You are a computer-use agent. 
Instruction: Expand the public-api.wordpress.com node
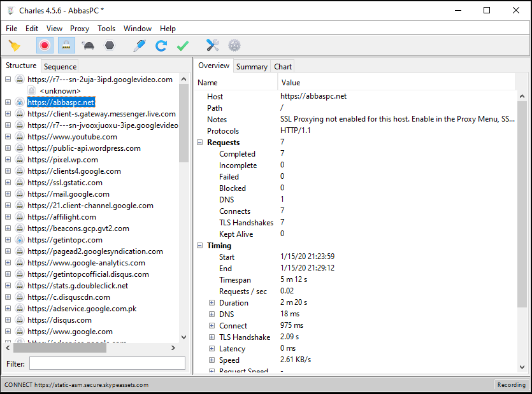[x=8, y=148]
